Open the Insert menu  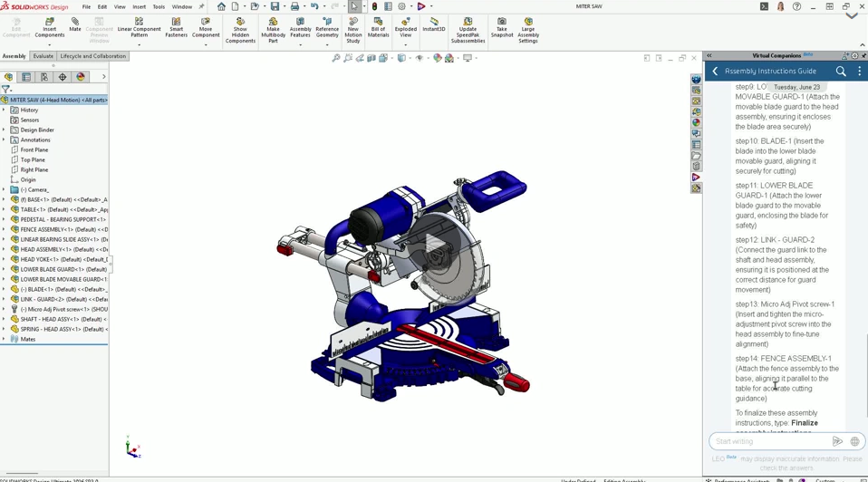pyautogui.click(x=139, y=6)
